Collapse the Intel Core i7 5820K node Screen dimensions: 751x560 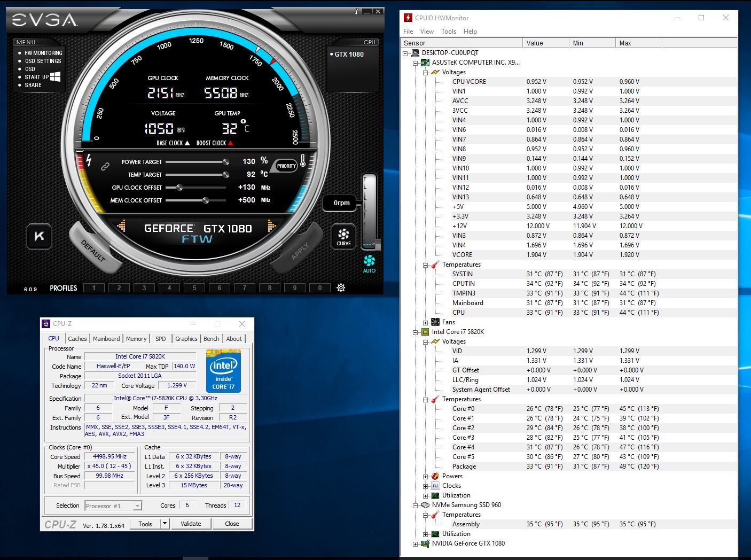(x=416, y=332)
